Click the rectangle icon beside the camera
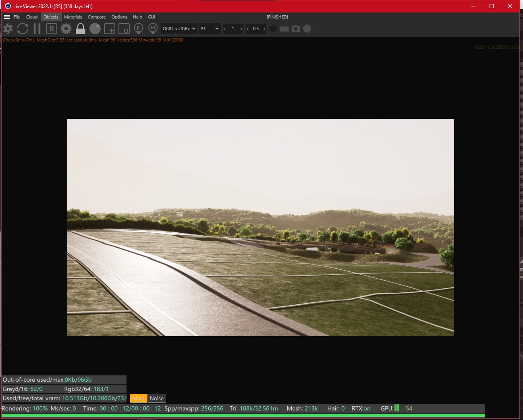 point(284,29)
